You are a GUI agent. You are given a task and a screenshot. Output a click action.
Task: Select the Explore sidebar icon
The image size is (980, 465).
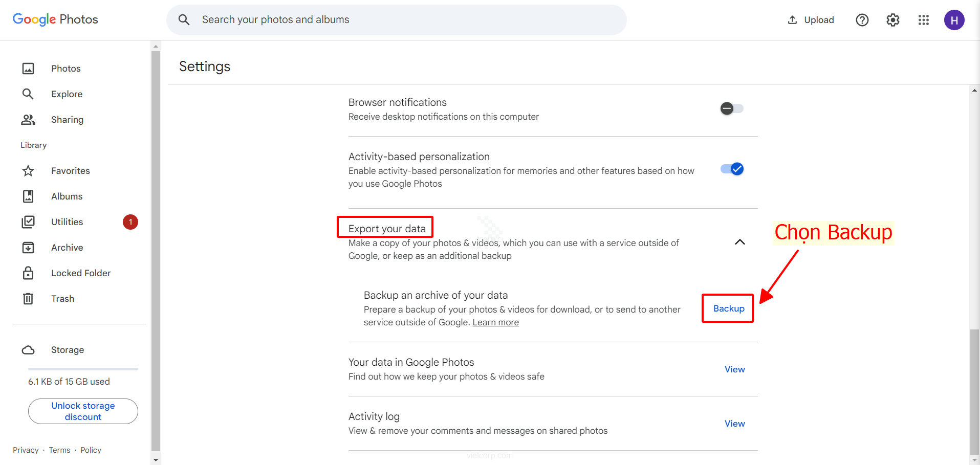[x=28, y=94]
